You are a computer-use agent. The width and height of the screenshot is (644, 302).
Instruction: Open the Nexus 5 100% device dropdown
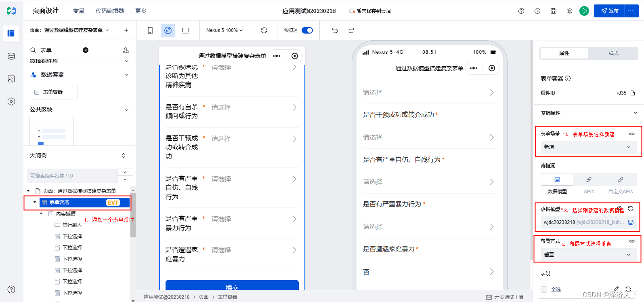(224, 30)
